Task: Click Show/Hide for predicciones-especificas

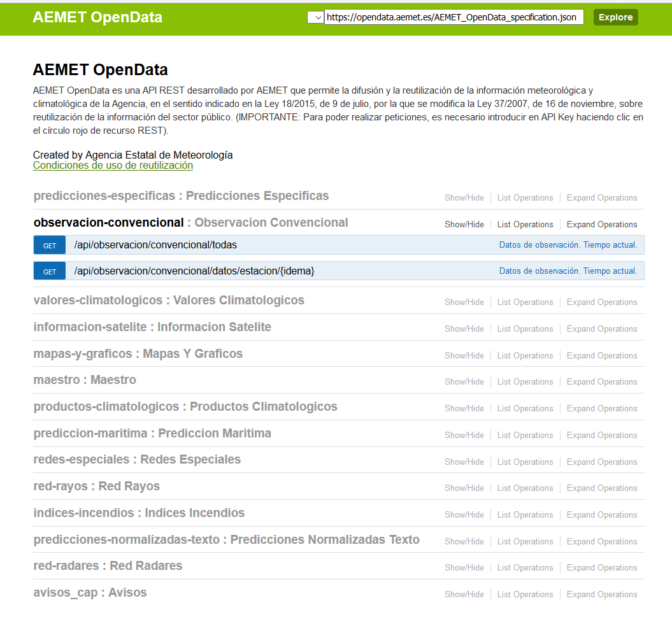Action: (464, 197)
